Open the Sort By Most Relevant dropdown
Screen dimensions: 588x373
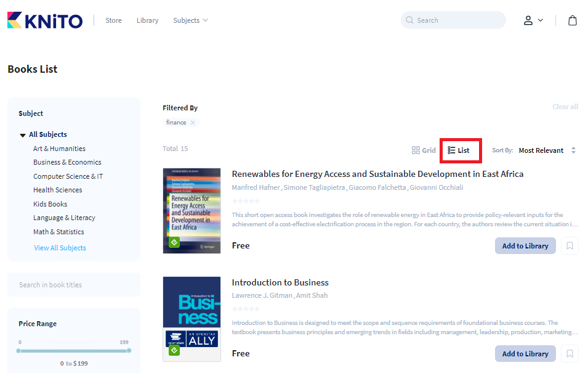(546, 150)
